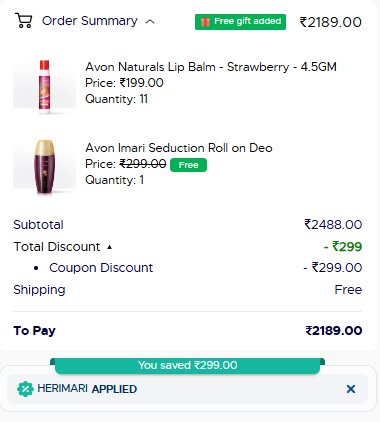380x422 pixels.
Task: Click the HERIMARI APPLIED coupon text
Action: [87, 389]
